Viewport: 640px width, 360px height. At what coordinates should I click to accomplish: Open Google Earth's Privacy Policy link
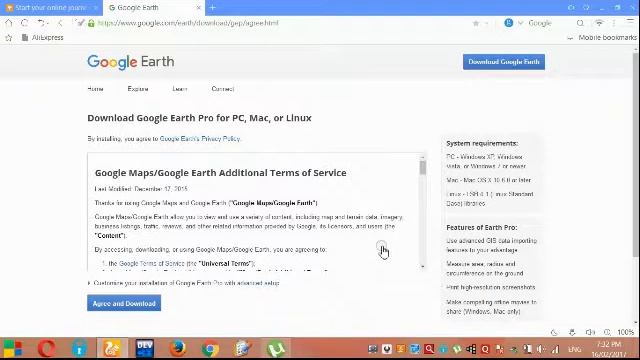point(200,139)
